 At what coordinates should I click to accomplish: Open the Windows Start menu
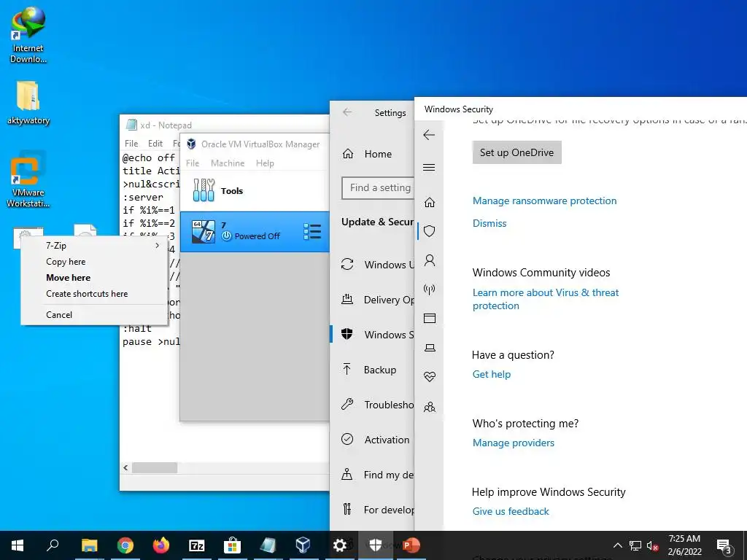tap(18, 545)
